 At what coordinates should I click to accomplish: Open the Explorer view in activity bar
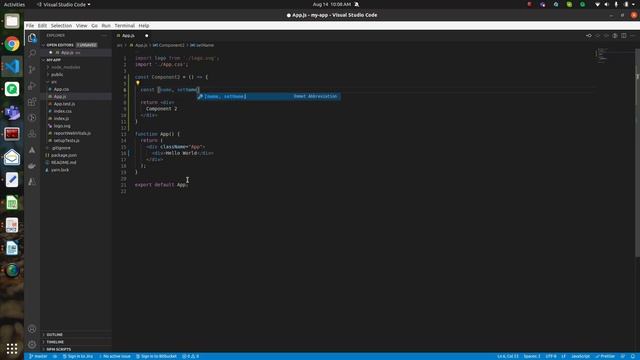click(x=32, y=38)
